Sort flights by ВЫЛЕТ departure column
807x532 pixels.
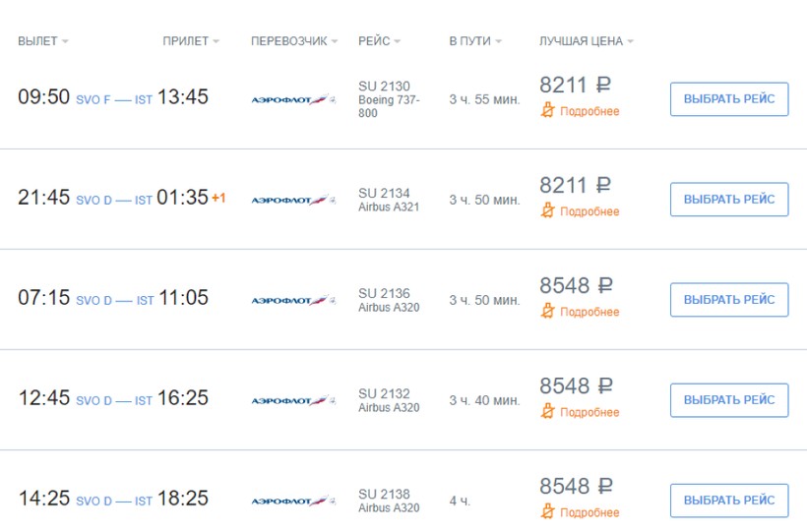(43, 41)
